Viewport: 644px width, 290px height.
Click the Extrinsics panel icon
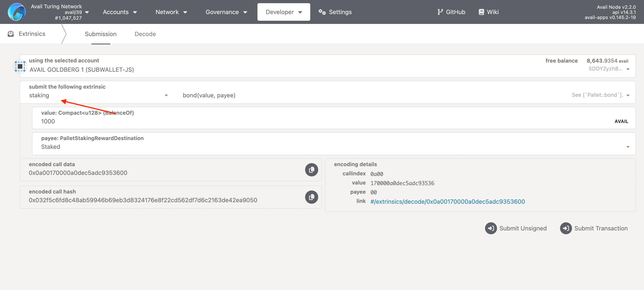coord(11,34)
